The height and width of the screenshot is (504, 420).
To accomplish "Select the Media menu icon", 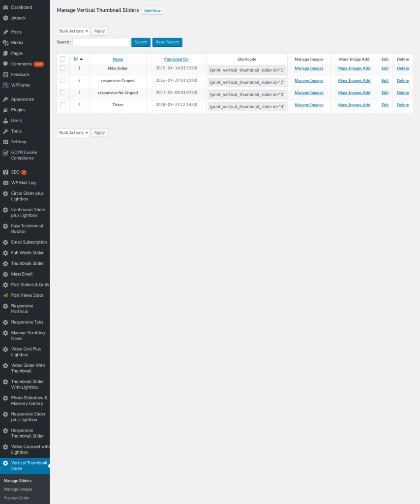I will click(5, 42).
